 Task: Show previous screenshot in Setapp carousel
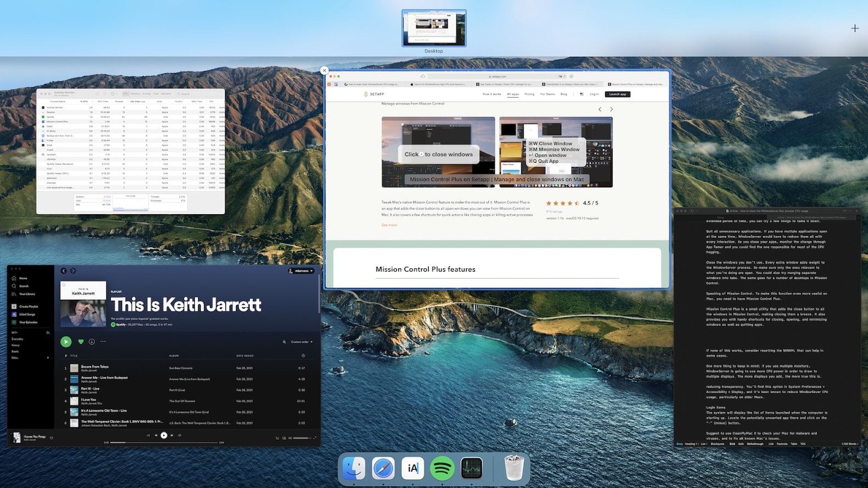[x=600, y=109]
